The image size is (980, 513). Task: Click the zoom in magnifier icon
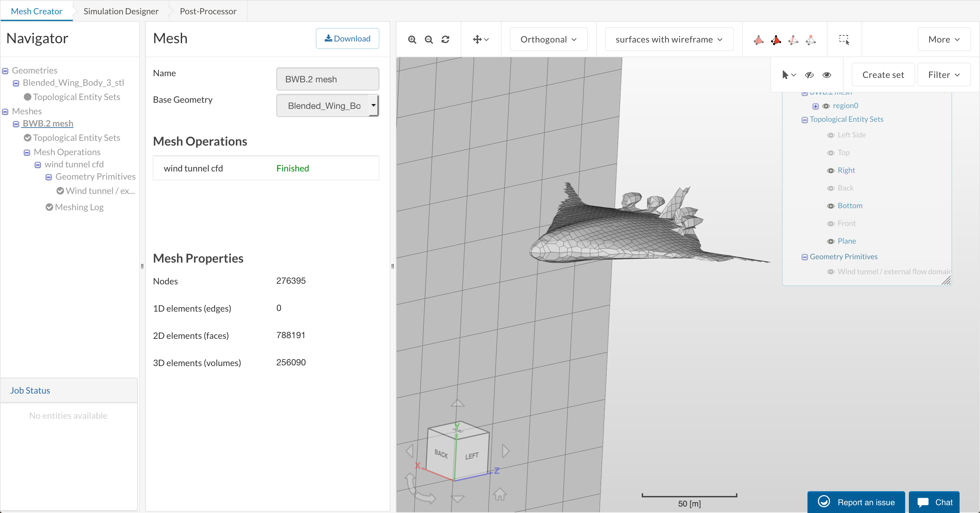[x=412, y=39]
